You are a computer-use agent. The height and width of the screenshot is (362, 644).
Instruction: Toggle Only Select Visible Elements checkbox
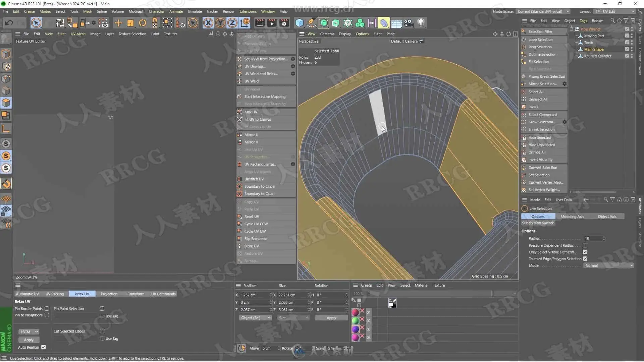click(x=585, y=252)
